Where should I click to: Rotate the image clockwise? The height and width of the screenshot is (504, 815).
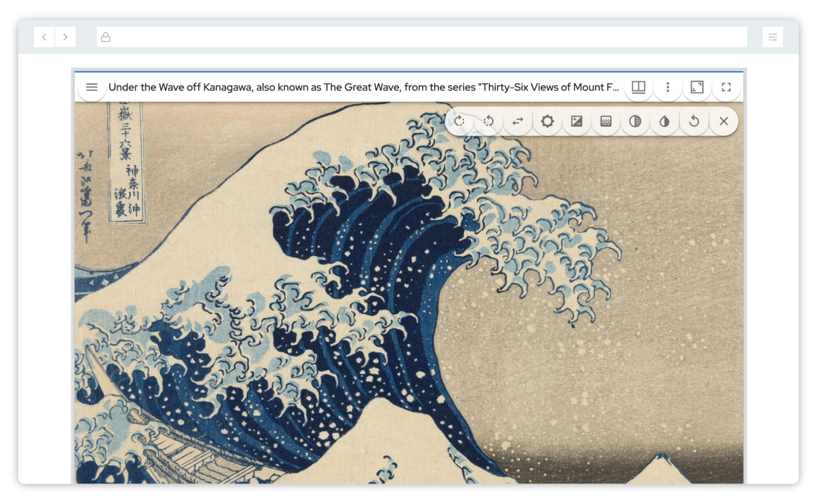pyautogui.click(x=460, y=121)
